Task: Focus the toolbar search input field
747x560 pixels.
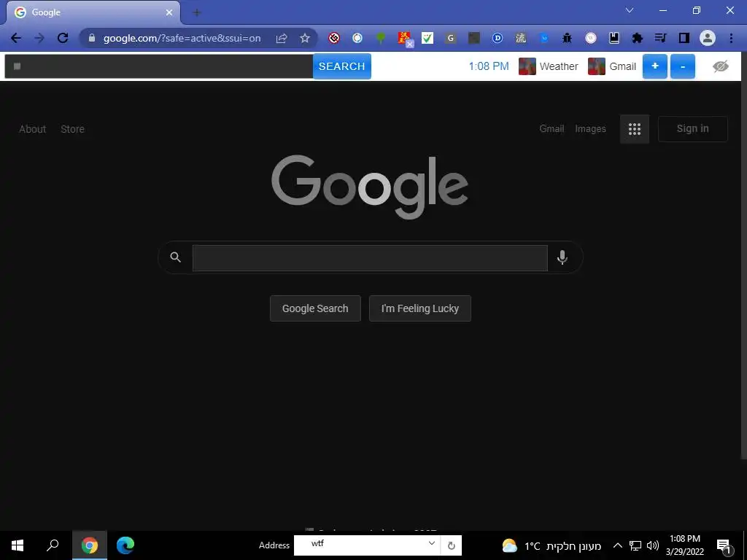Action: coord(158,66)
